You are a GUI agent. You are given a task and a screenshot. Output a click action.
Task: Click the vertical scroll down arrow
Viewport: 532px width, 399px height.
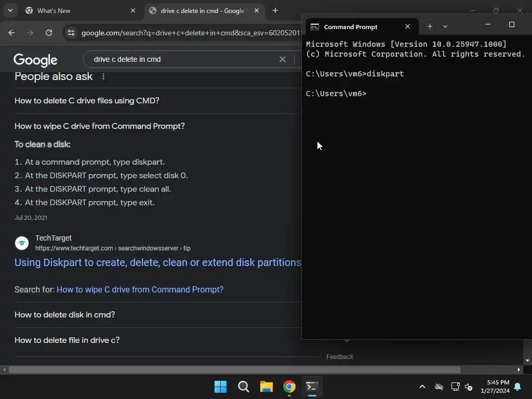coord(527,361)
